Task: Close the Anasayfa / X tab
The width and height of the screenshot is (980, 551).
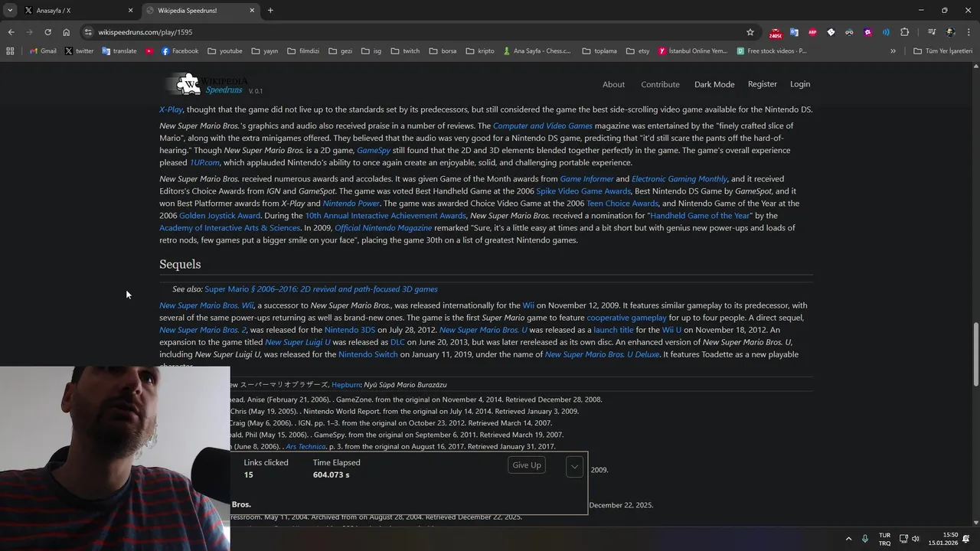Action: pos(130,11)
